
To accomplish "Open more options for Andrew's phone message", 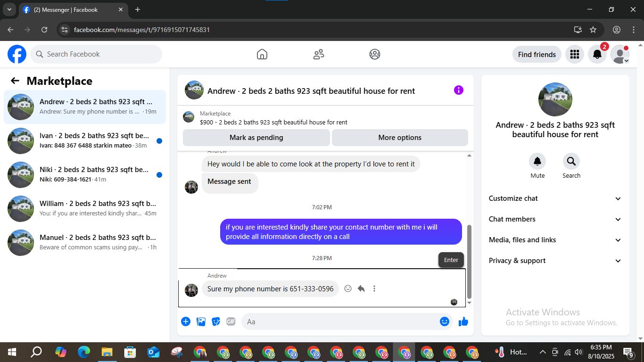I will 374,288.
